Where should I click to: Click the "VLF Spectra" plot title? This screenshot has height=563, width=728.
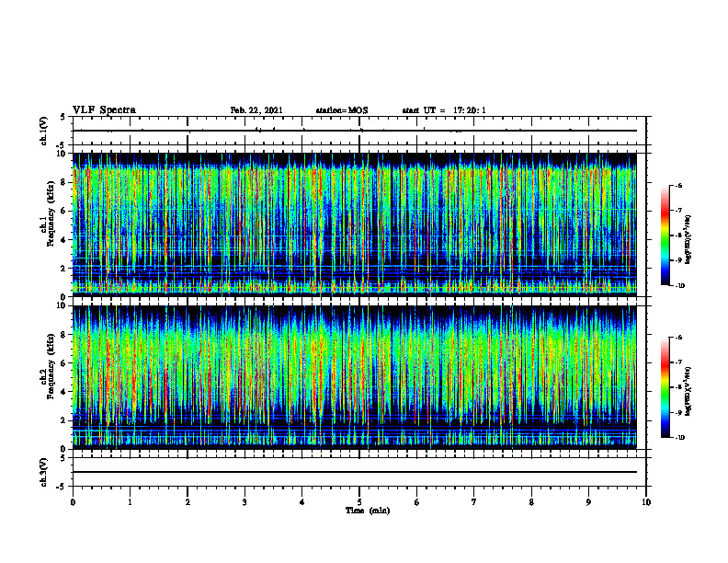pyautogui.click(x=104, y=110)
